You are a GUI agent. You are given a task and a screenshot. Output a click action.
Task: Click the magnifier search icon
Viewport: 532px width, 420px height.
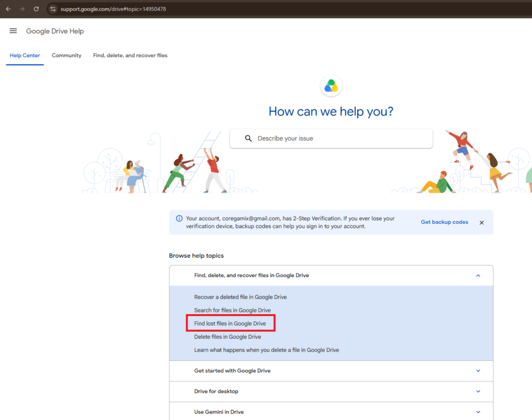coord(248,138)
